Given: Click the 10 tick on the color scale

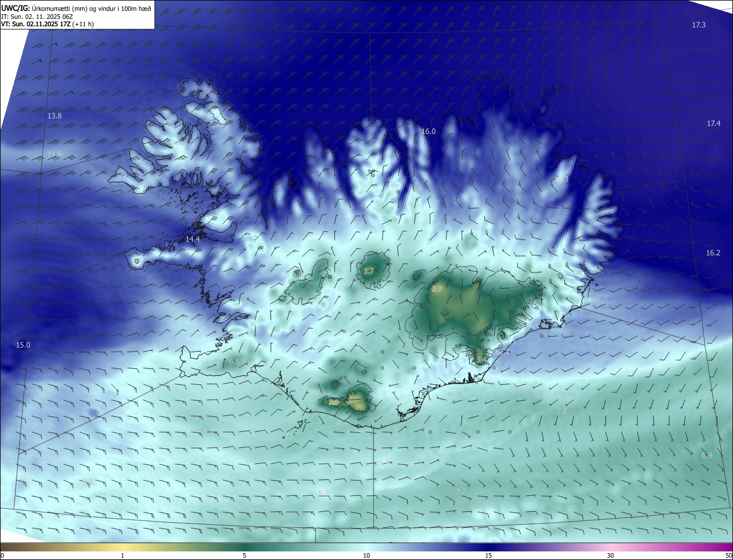Looking at the screenshot, I should click(x=366, y=555).
